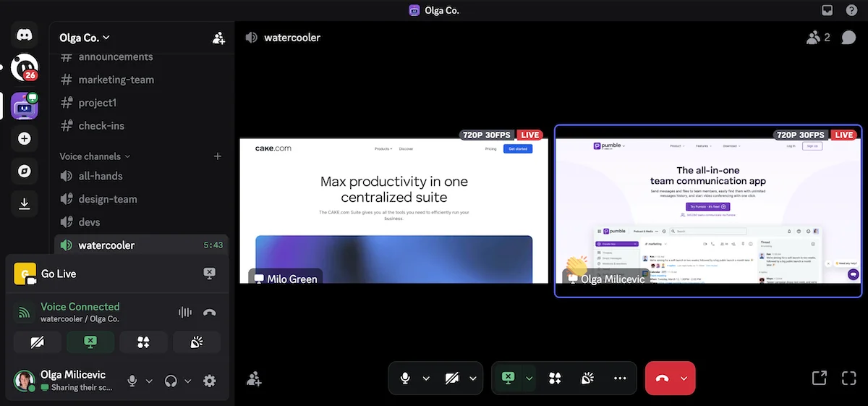868x406 pixels.
Task: Click the Download Apps icon
Action: [25, 205]
